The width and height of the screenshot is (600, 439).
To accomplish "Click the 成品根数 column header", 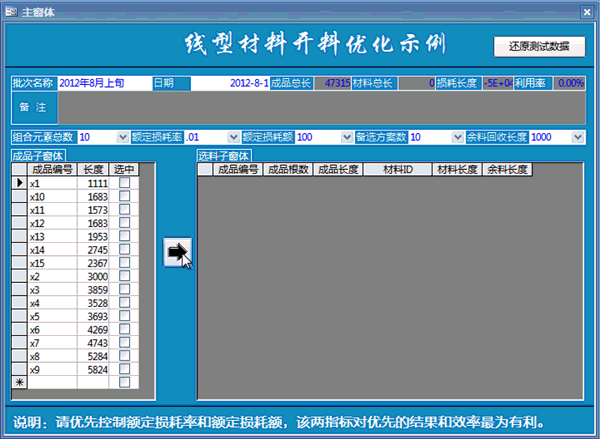I will [288, 169].
